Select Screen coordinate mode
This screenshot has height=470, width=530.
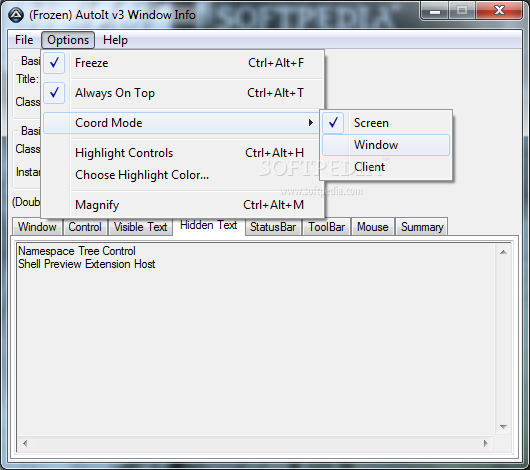(386, 123)
